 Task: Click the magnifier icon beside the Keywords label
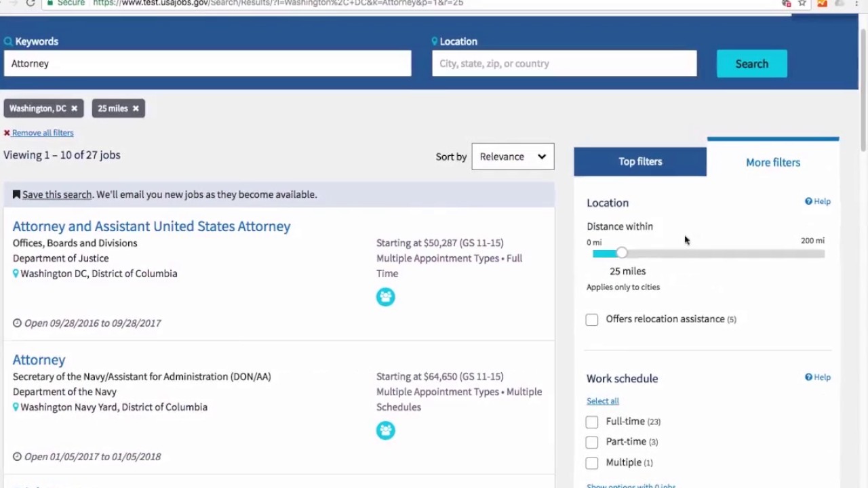coord(8,41)
